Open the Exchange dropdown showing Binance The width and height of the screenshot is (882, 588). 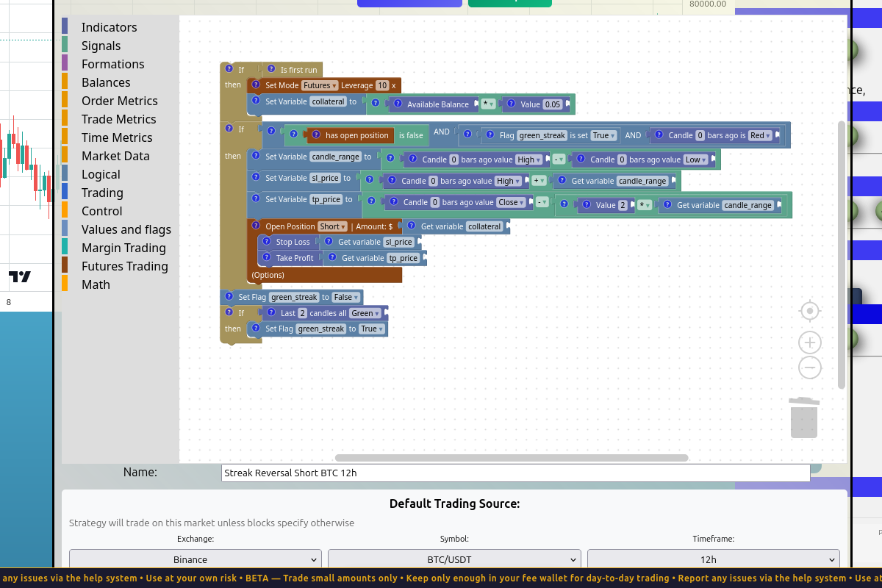[x=196, y=559]
